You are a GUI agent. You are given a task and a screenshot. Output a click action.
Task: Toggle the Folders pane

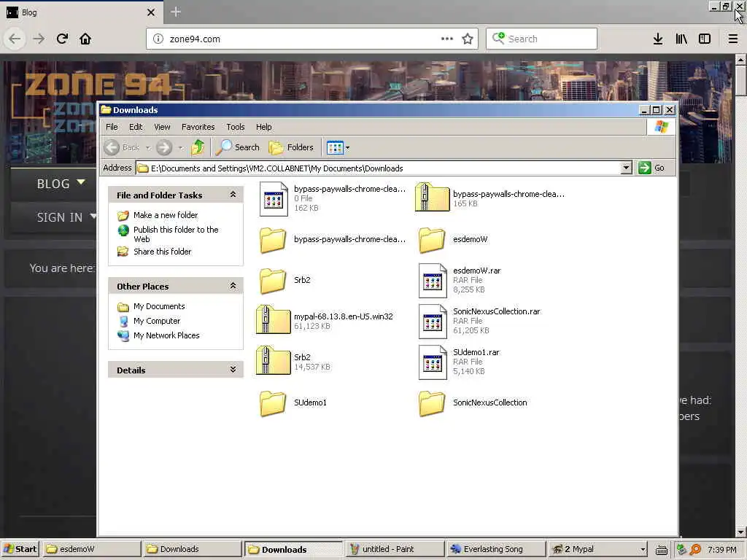(x=291, y=147)
